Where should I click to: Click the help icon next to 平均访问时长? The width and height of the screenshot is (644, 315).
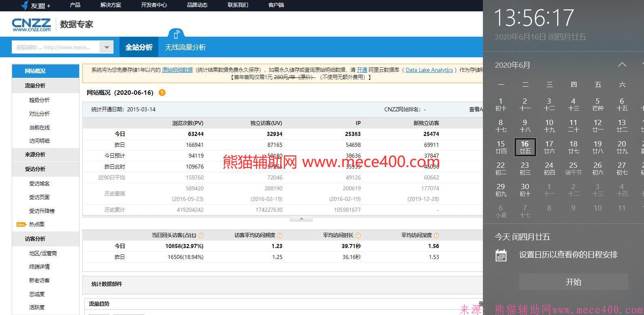click(x=358, y=235)
